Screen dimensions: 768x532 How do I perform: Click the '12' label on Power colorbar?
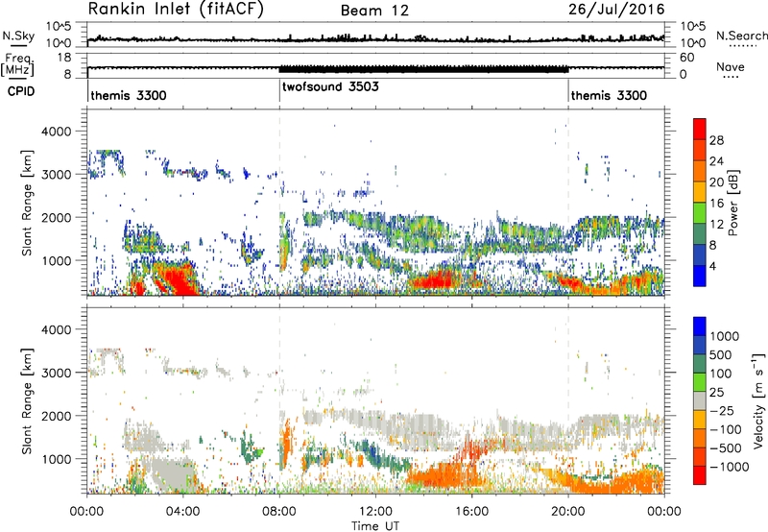click(716, 225)
